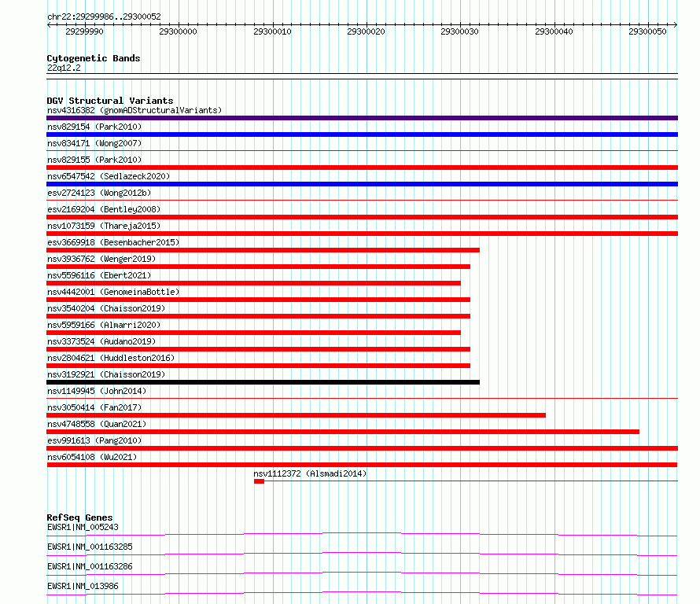Image resolution: width=700 pixels, height=604 pixels.
Task: Click the blue bar under nsv6547542
Action: click(362, 184)
